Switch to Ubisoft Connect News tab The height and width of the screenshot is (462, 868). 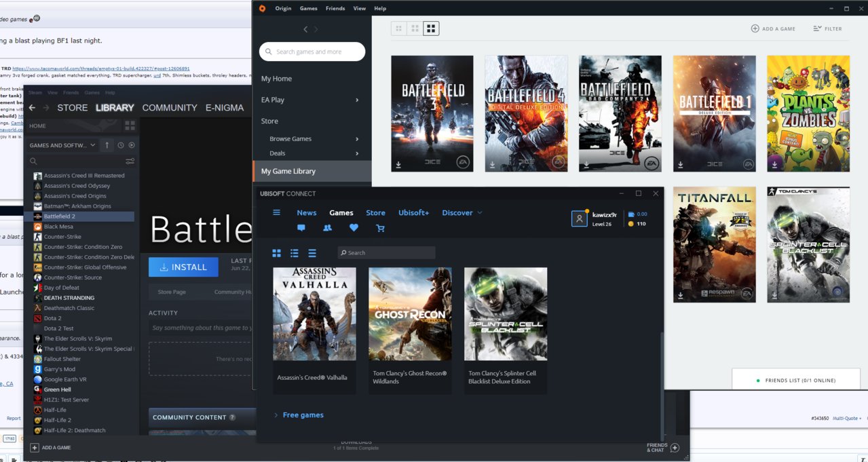(x=307, y=212)
